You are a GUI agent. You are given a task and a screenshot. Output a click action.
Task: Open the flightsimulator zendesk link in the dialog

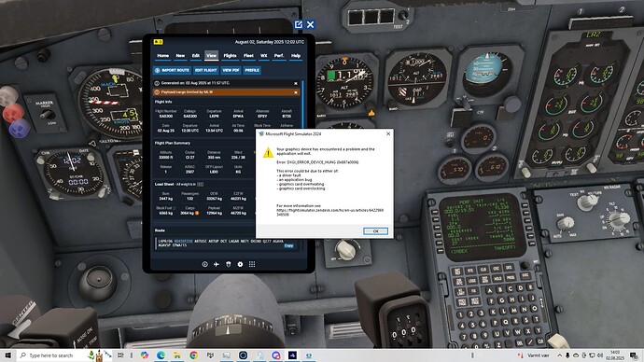click(x=329, y=212)
